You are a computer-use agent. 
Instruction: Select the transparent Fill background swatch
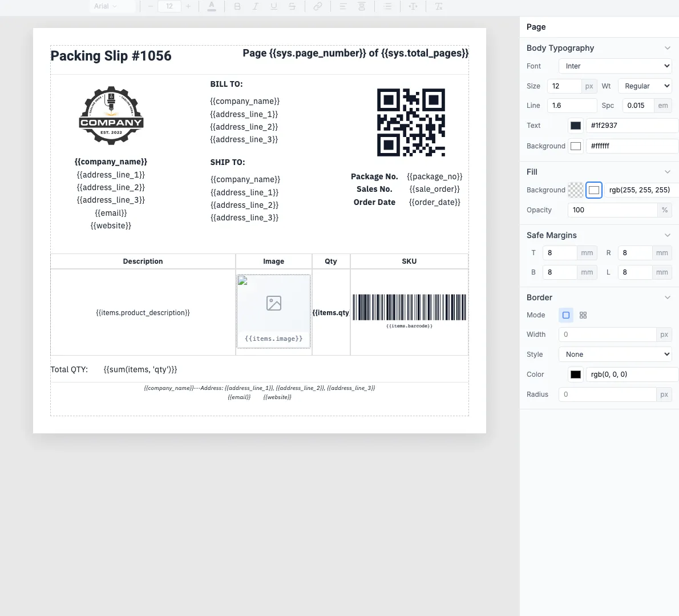[x=576, y=190]
